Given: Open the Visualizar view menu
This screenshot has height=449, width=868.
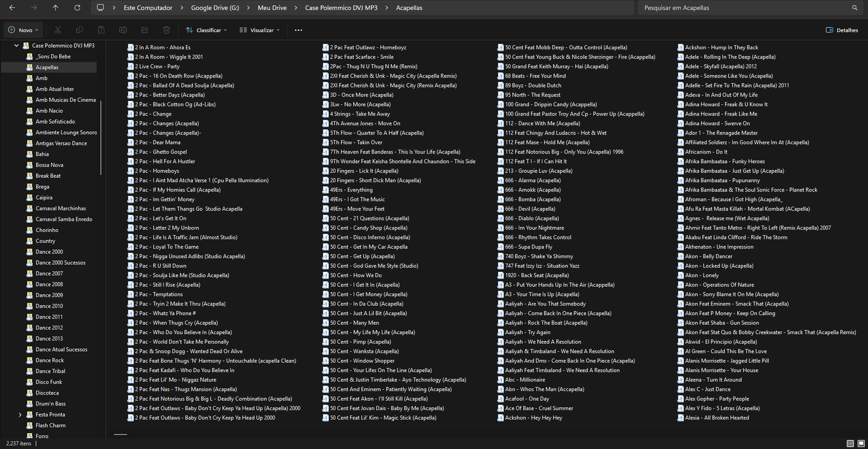Looking at the screenshot, I should (259, 30).
